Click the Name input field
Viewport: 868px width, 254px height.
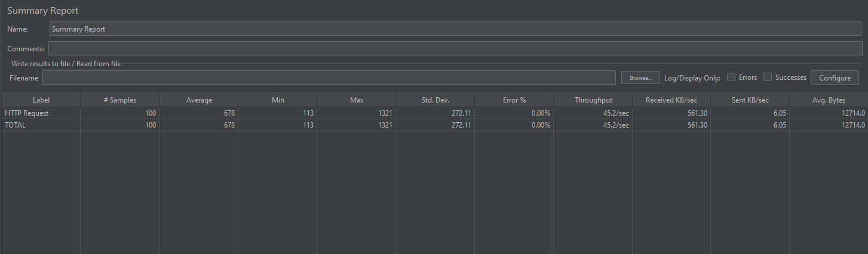tap(455, 29)
